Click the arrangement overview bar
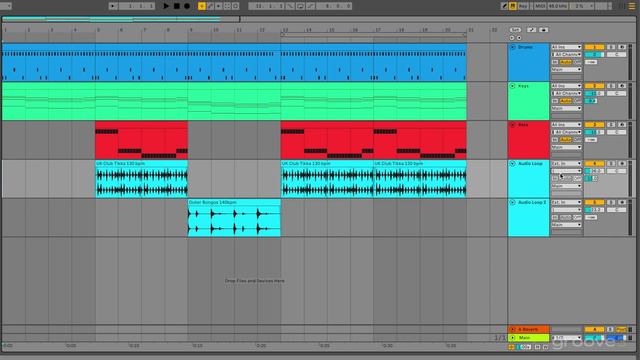 click(319, 19)
